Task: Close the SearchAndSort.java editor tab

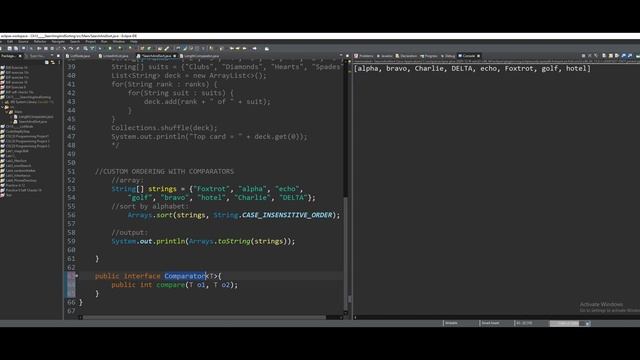Action: pos(175,56)
